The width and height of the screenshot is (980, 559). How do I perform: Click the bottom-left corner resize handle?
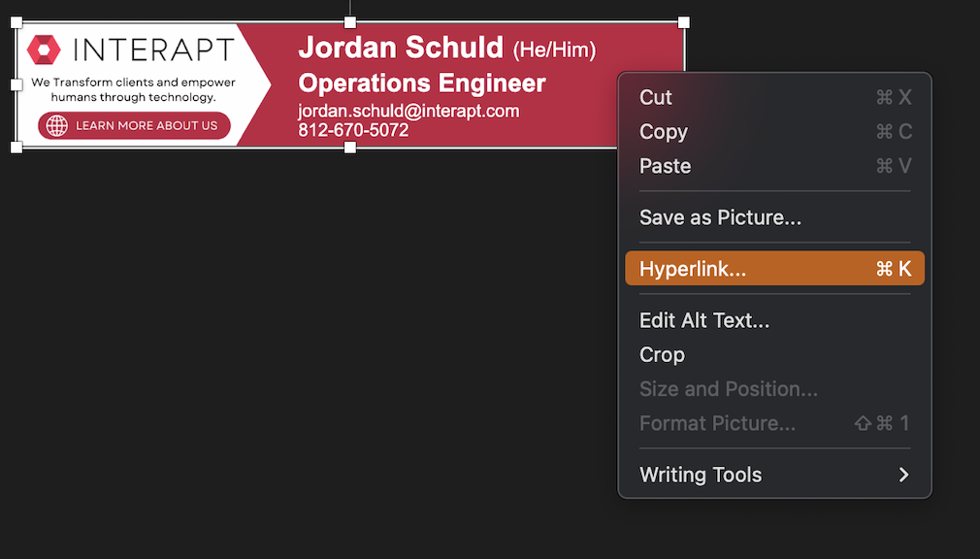[x=16, y=148]
